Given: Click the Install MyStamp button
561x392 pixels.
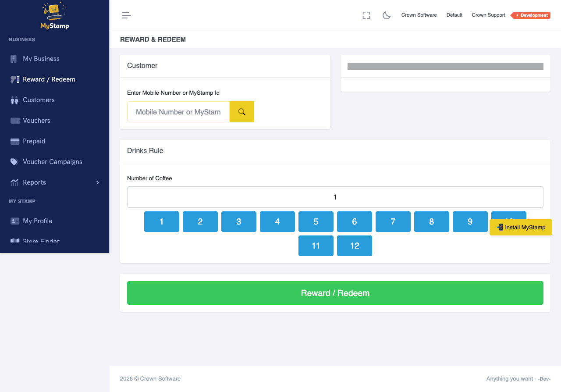Looking at the screenshot, I should pyautogui.click(x=521, y=227).
